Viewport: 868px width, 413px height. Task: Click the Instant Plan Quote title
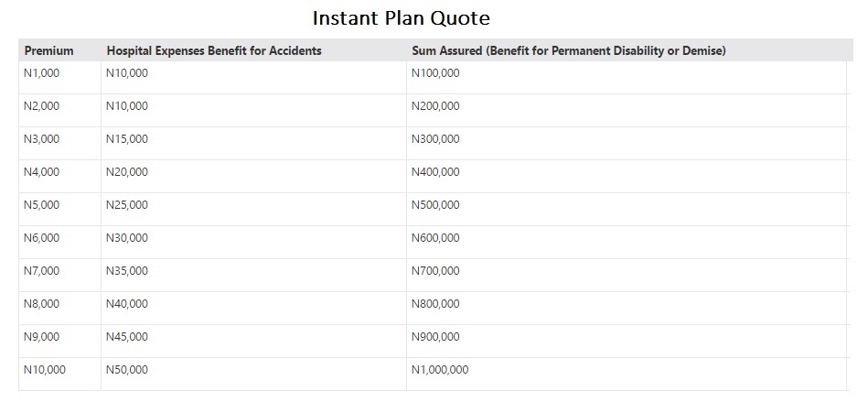point(402,18)
